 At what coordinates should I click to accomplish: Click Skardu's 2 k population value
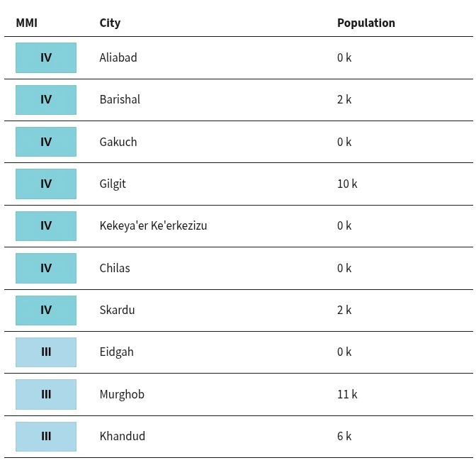[x=344, y=310]
